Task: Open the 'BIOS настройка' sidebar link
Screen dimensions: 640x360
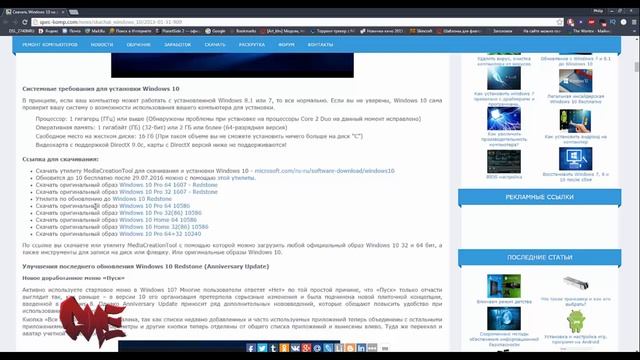Action: click(504, 177)
